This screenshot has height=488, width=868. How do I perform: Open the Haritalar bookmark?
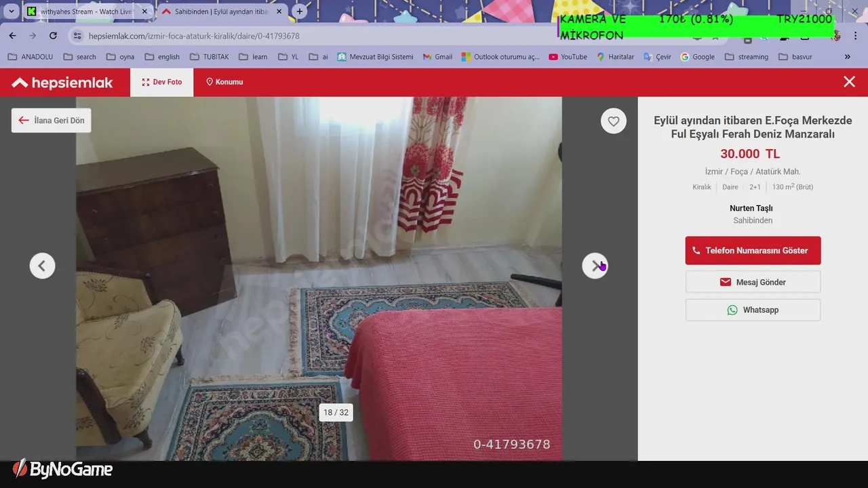(615, 57)
